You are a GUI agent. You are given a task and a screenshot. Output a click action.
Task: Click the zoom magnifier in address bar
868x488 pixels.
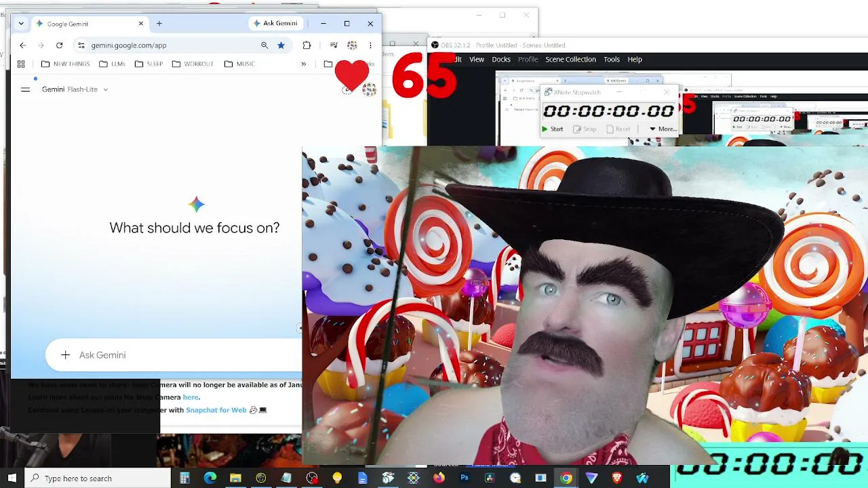click(x=264, y=45)
